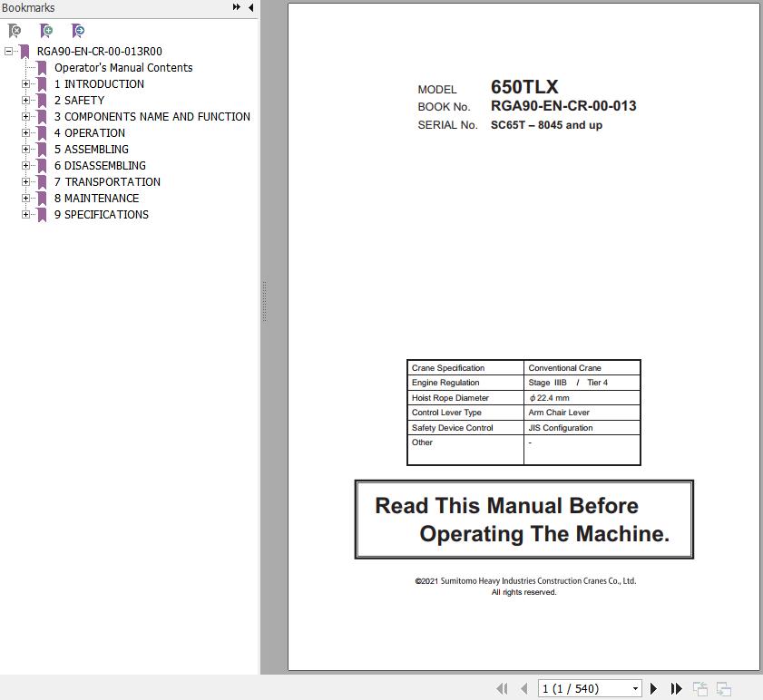Expand the bookmarks panel options double-arrow
Screen dimensions: 763x700
click(237, 7)
